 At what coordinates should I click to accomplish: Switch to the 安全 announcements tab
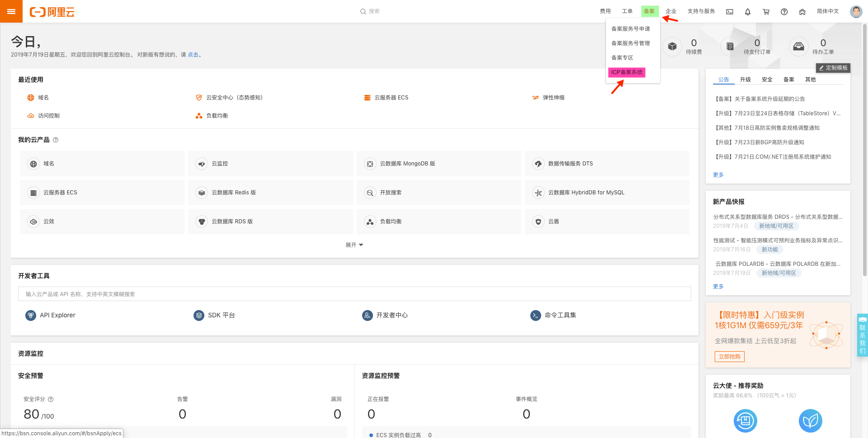point(767,80)
